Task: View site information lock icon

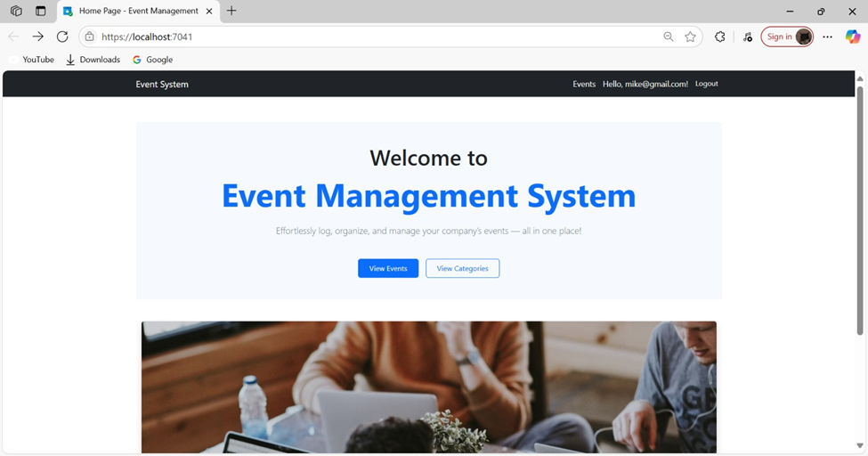Action: [90, 37]
